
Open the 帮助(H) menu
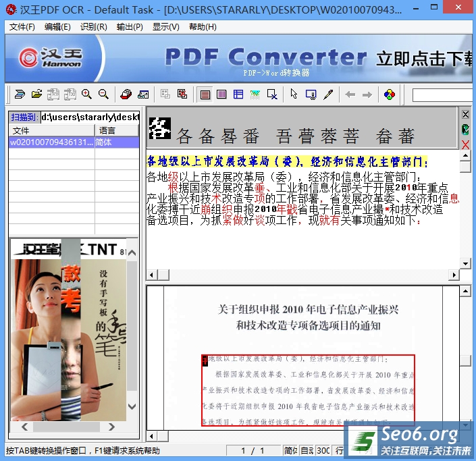coord(203,27)
